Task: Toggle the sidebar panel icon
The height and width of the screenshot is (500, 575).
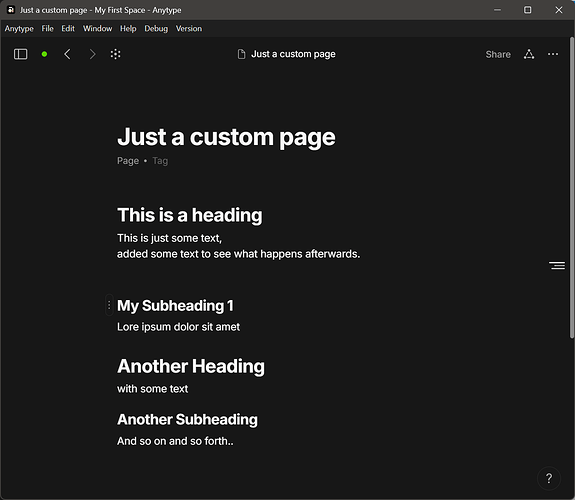Action: pos(21,54)
